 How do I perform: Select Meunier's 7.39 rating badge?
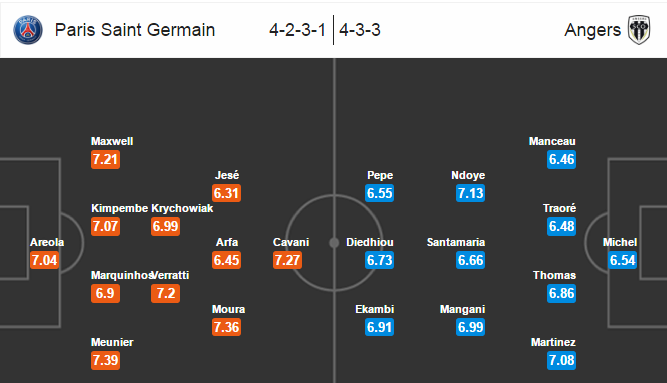coord(105,360)
